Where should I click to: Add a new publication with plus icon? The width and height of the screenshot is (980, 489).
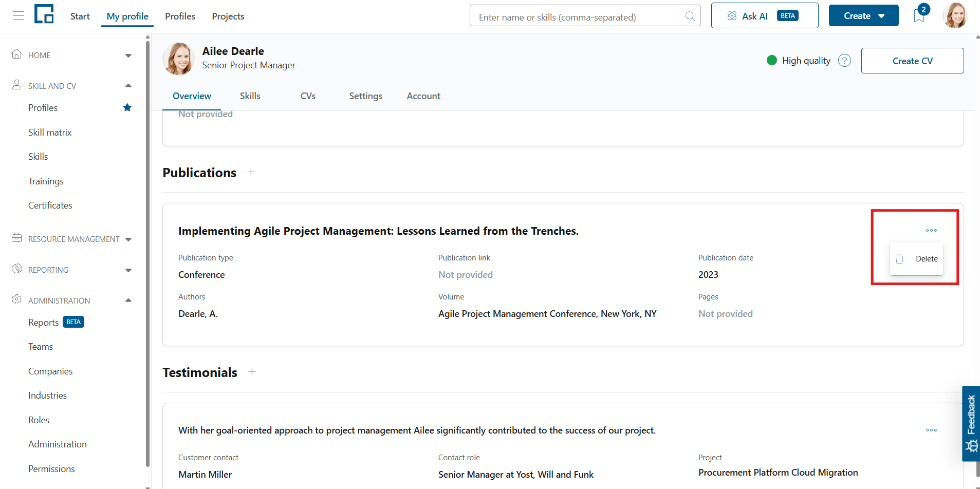coord(251,172)
